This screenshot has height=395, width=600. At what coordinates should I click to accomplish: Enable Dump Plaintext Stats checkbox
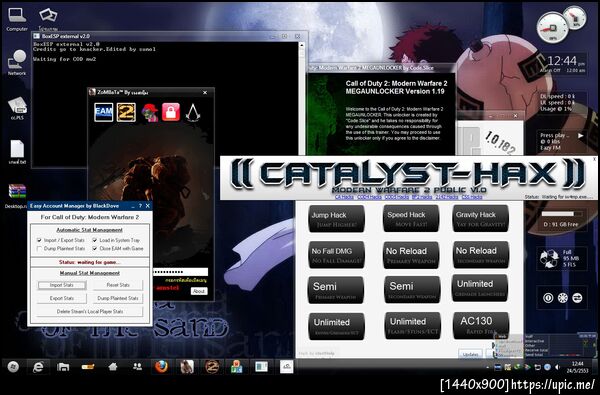coord(39,248)
